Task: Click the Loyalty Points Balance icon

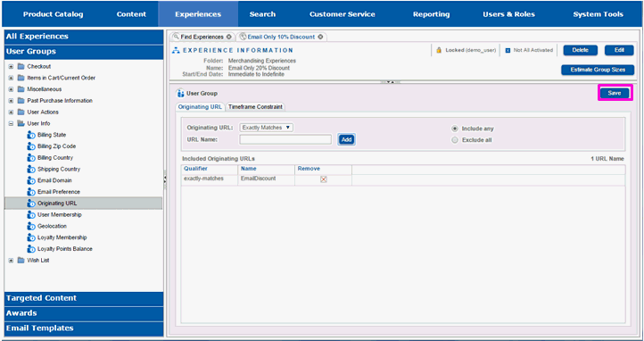Action: pos(31,249)
